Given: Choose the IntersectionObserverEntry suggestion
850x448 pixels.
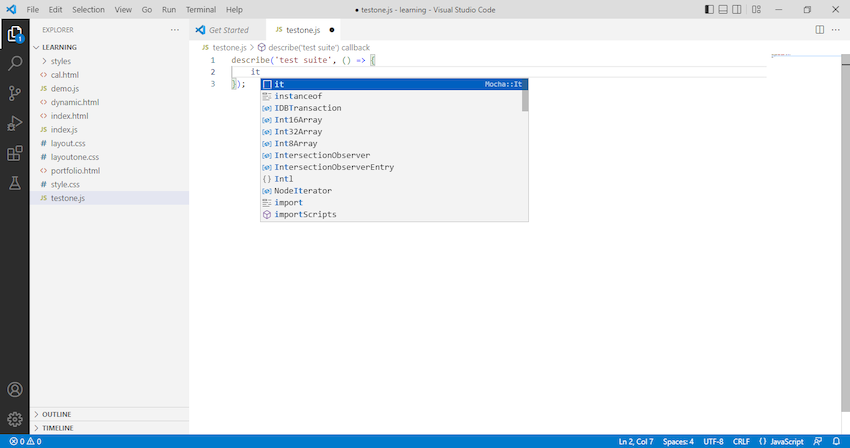Looking at the screenshot, I should tap(394, 167).
